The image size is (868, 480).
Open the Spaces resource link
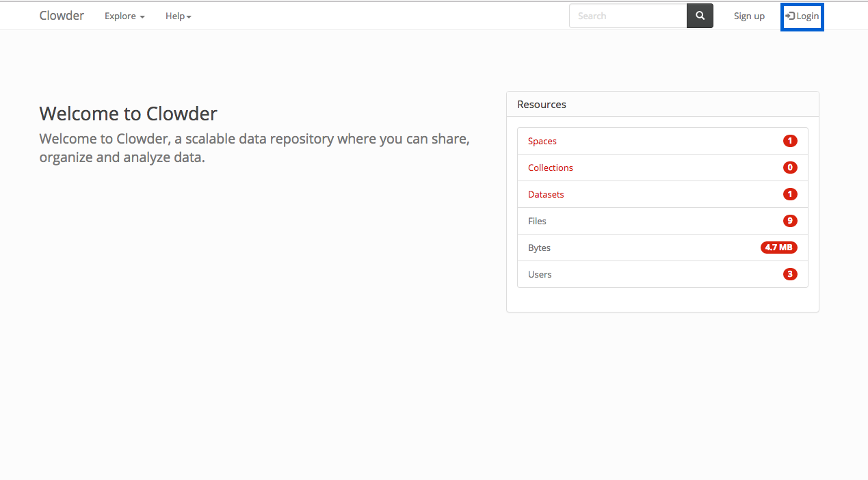click(542, 141)
